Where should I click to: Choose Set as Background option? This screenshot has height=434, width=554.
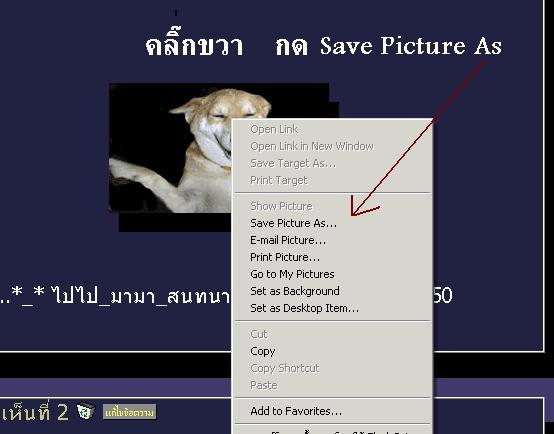332,291
